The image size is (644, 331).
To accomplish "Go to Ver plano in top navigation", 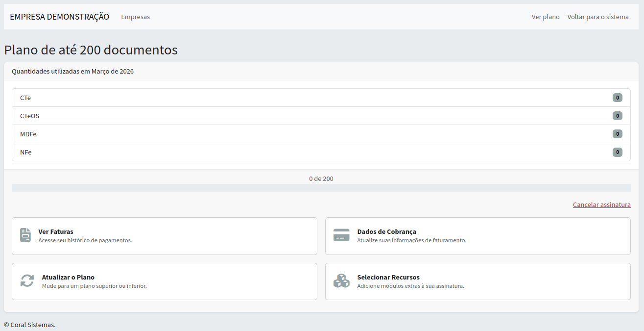I will click(545, 17).
